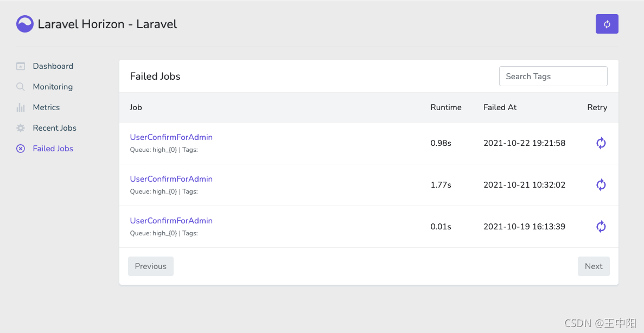Viewport: 644px width, 333px height.
Task: Open the Metrics menu item
Action: [x=46, y=107]
